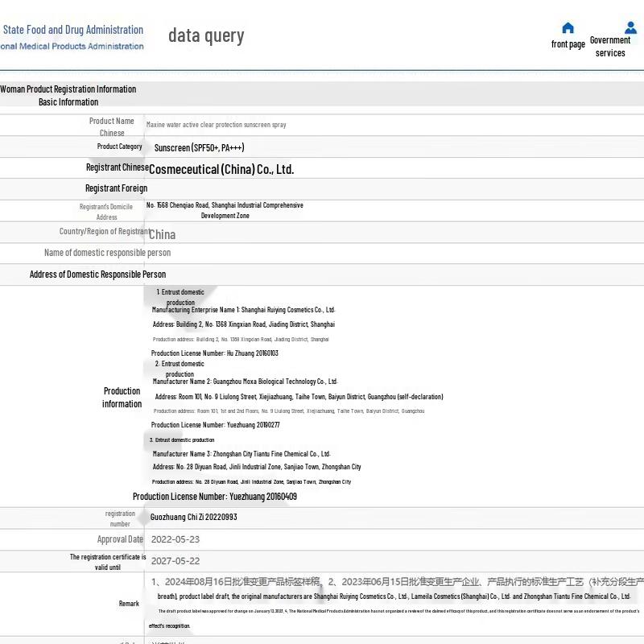This screenshot has width=644, height=644.
Task: Click Registrant Chinese label
Action: tap(117, 167)
